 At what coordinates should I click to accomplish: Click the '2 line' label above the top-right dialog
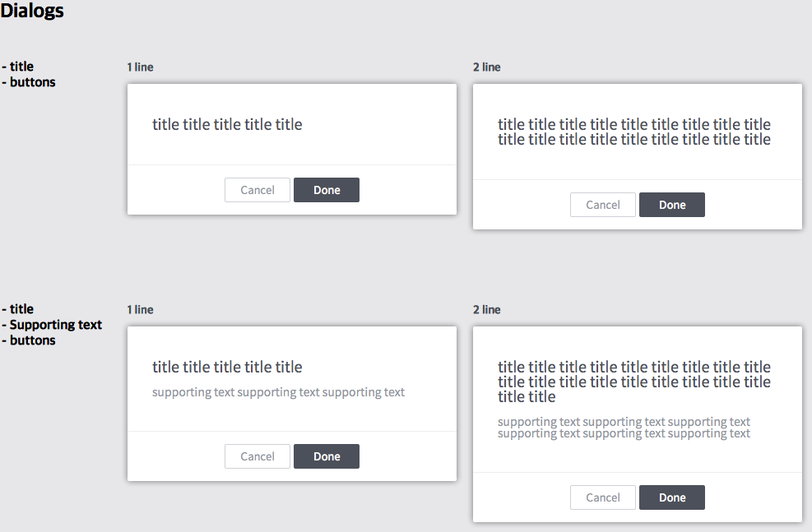click(x=485, y=67)
